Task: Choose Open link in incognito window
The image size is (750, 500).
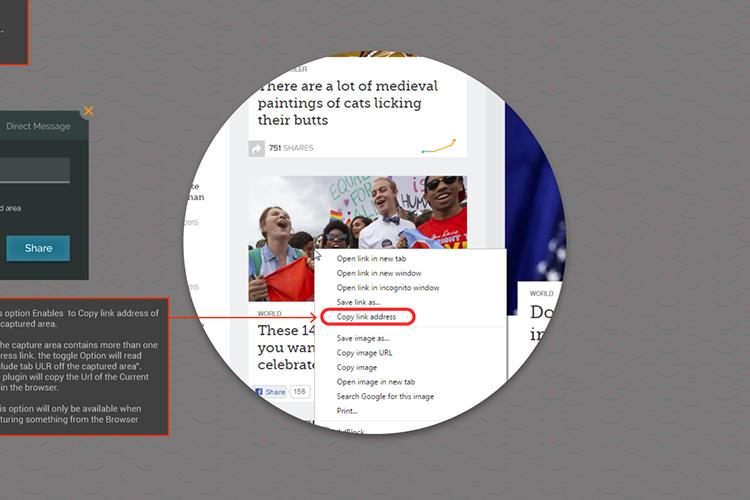Action: point(388,288)
